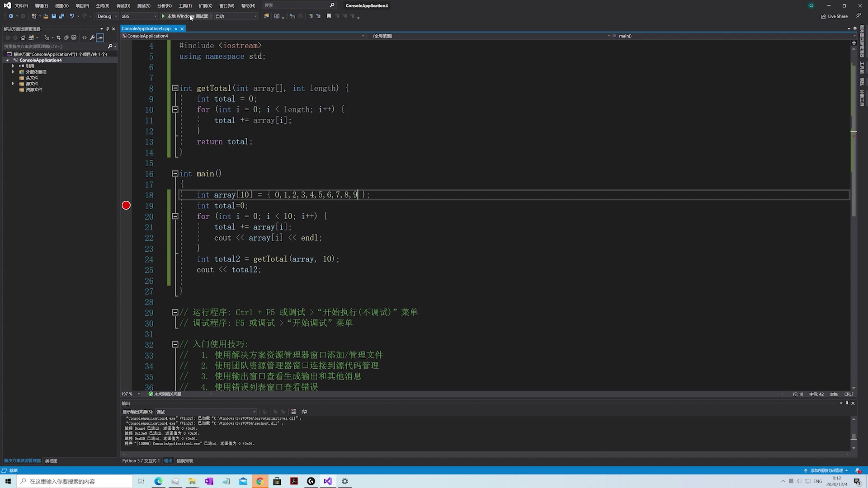Click 添加到源代码管理 in status bar
This screenshot has height=488, width=868.
pos(826,470)
